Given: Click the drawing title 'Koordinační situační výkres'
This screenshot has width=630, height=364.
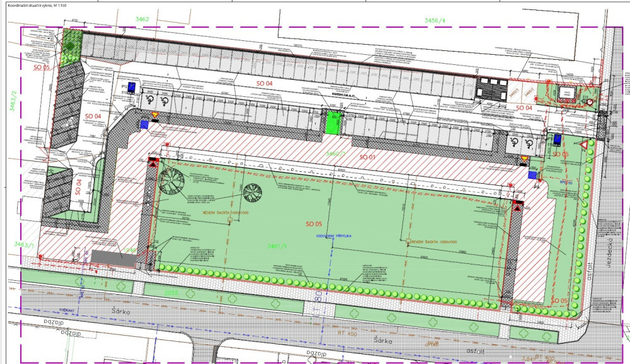Looking at the screenshot, I should [x=36, y=4].
